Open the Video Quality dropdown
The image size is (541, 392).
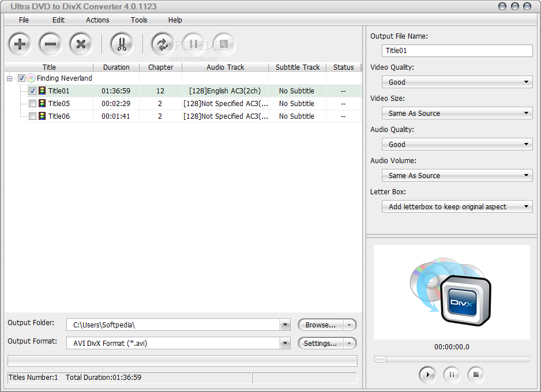pyautogui.click(x=457, y=82)
